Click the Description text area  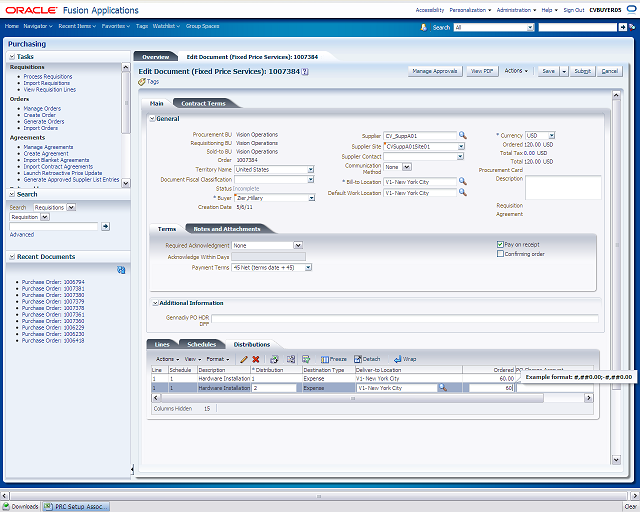(563, 188)
